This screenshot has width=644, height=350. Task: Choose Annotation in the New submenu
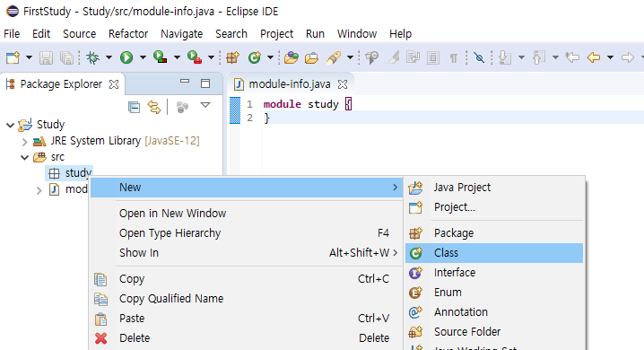(x=494, y=312)
